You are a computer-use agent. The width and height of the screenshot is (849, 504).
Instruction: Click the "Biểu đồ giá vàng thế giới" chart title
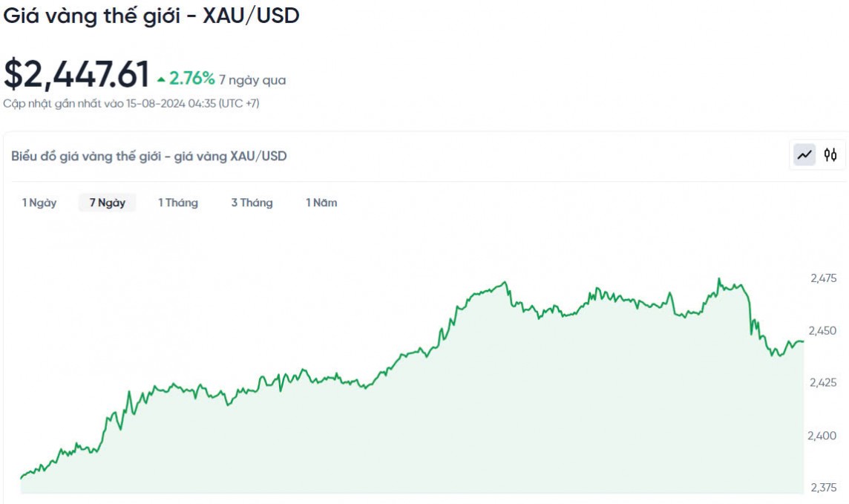pyautogui.click(x=149, y=156)
